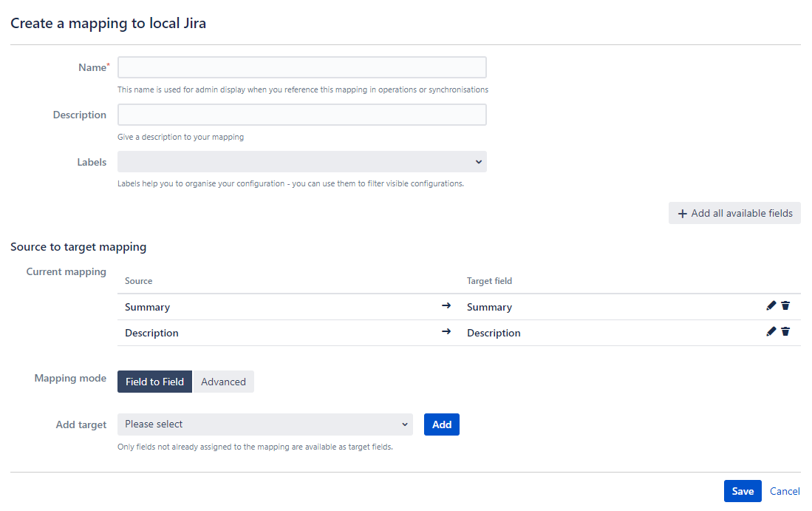Select the Target field column header

tap(489, 281)
